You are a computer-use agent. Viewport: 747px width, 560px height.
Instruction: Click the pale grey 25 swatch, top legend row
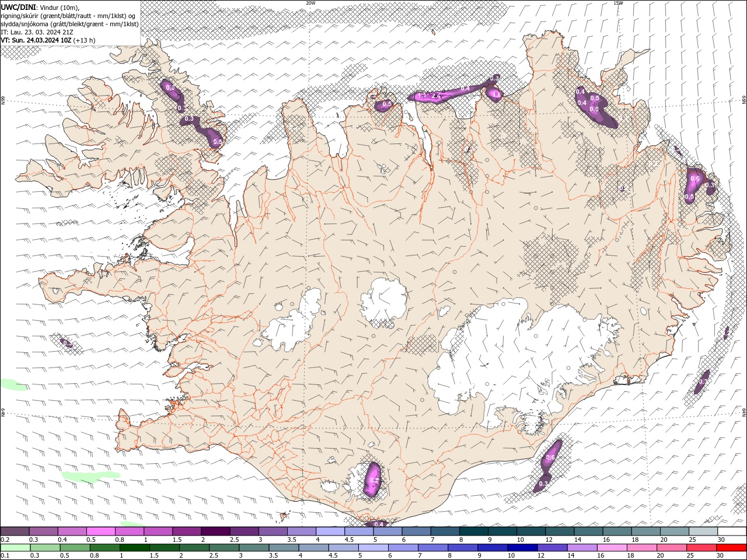click(703, 531)
